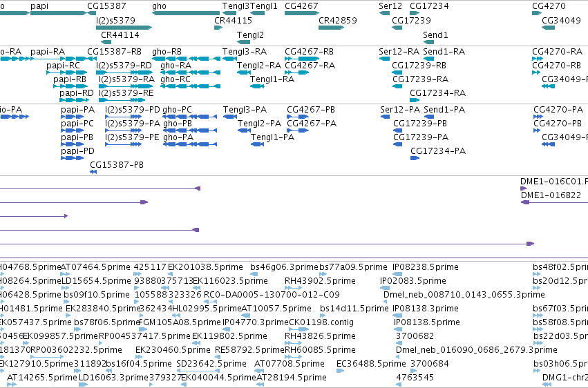This screenshot has height=388, width=588.
Task: Select the CG34049 gene label
Action: point(561,21)
